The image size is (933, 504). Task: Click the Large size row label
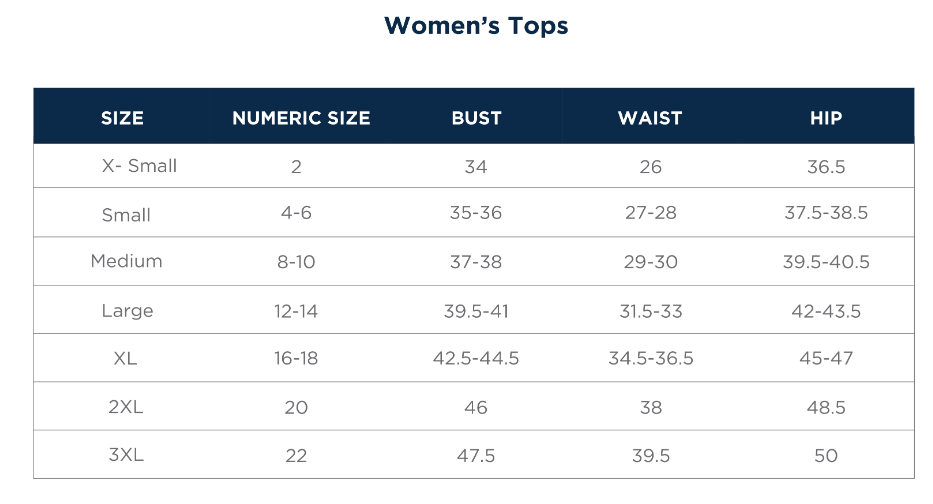tap(127, 311)
